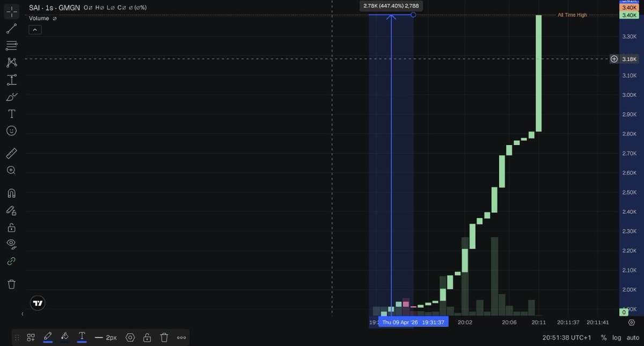The height and width of the screenshot is (346, 644).
Task: Remove drawings with the sidebar trash icon
Action: tap(12, 284)
